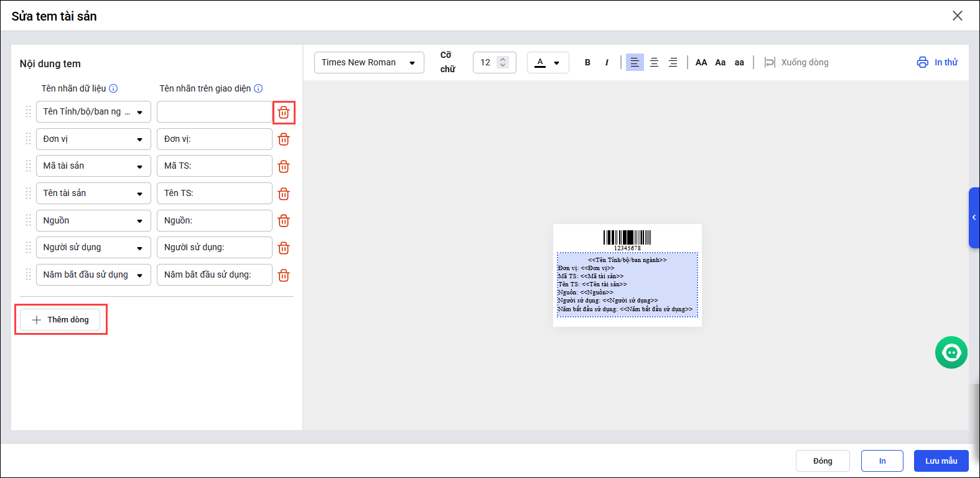Click the Lưu mẫu save button
This screenshot has height=478, width=980.
pyautogui.click(x=941, y=461)
